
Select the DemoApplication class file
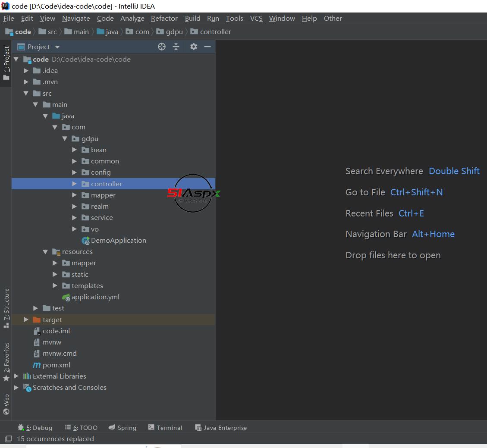(118, 240)
